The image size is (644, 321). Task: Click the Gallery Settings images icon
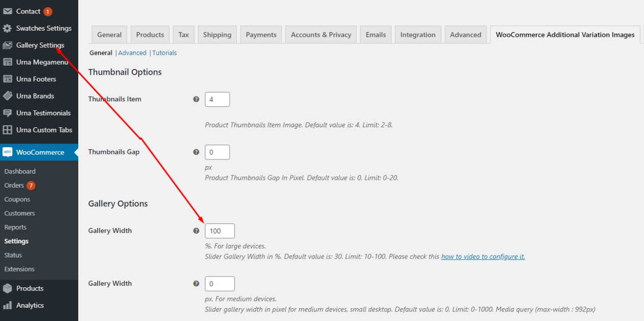pos(8,45)
